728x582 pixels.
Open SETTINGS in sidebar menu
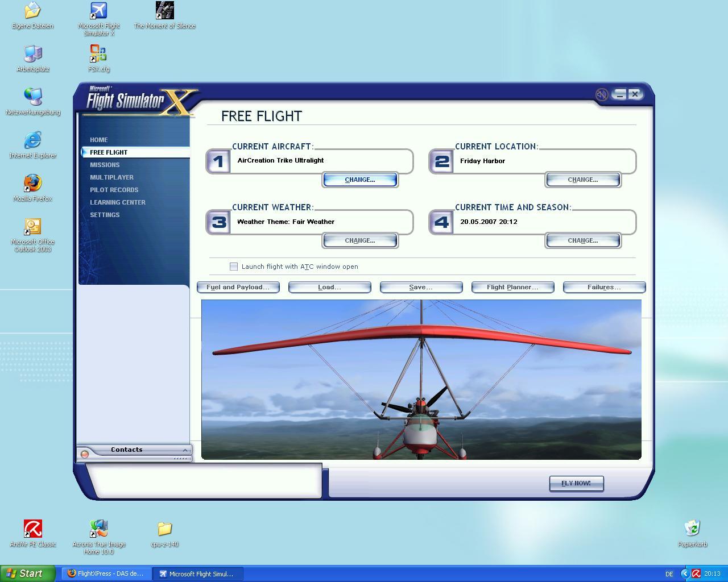[x=105, y=215]
